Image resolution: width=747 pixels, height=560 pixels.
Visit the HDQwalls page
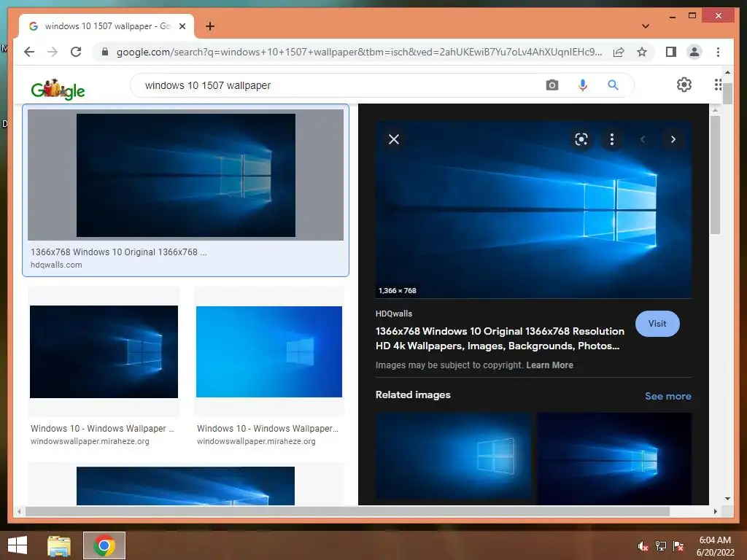coord(657,324)
